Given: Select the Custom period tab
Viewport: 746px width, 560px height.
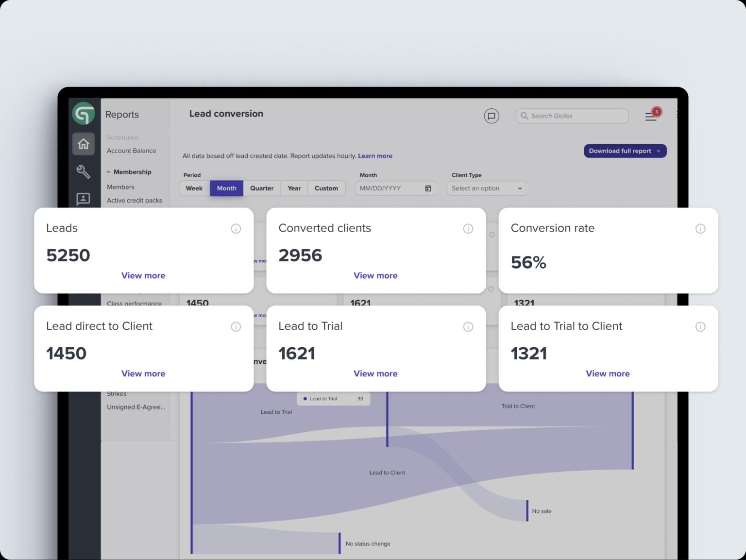Looking at the screenshot, I should [x=326, y=188].
